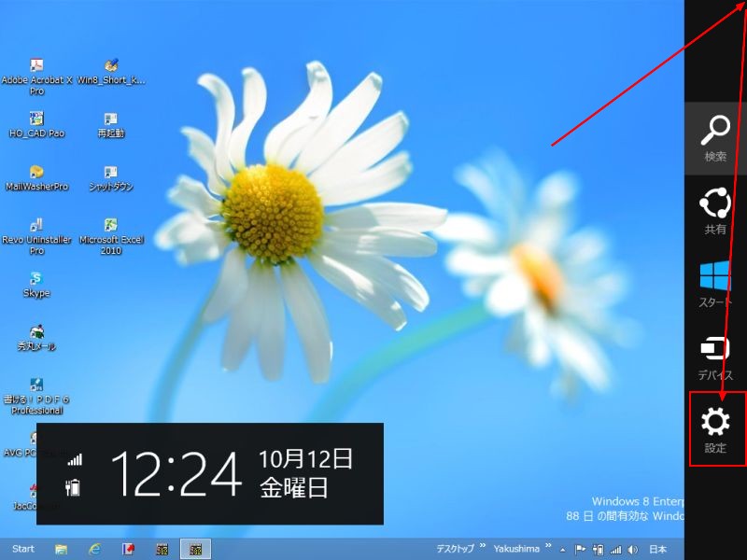Expand the デスクトップ toolbar chevron
Viewport: 747px width, 560px height.
coord(483,548)
